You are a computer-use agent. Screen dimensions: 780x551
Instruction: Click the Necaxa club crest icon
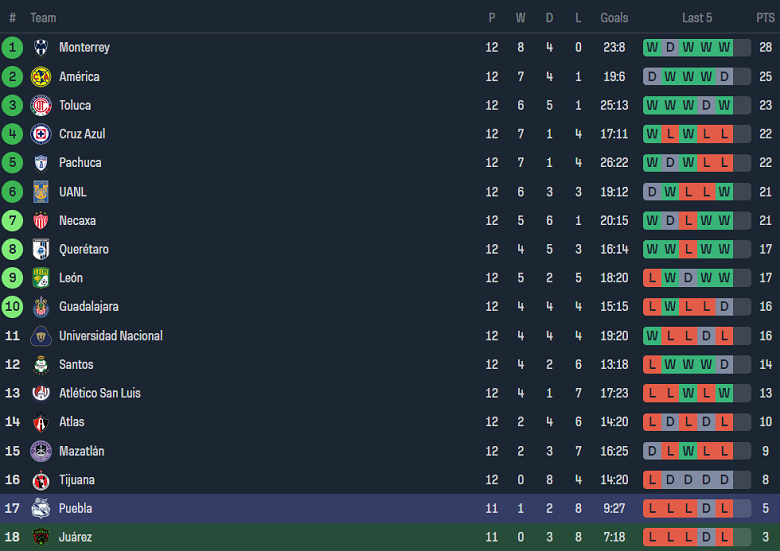(x=41, y=221)
